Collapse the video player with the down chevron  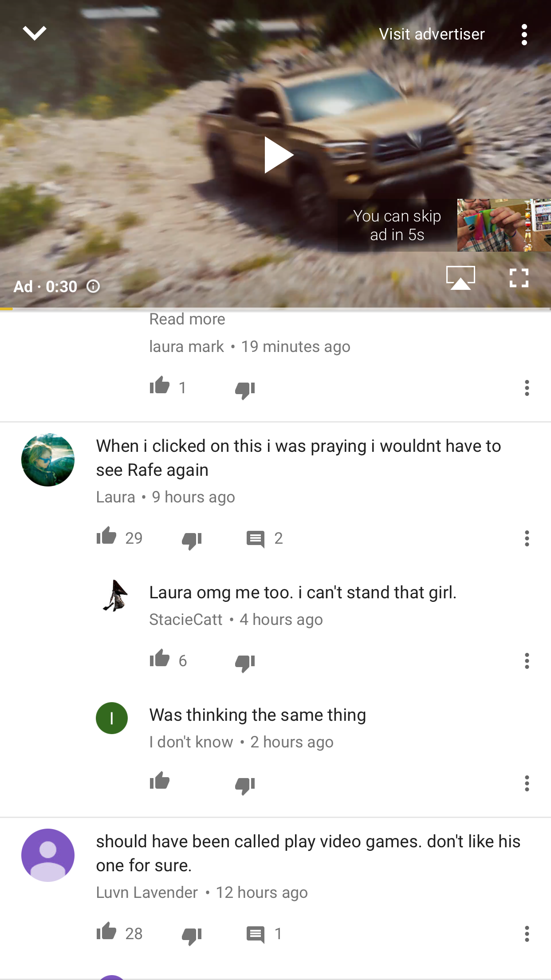pos(35,33)
